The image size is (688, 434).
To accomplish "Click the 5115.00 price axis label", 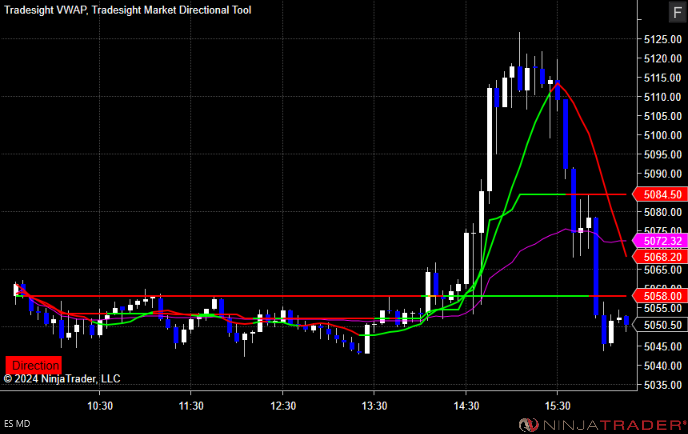I will (663, 78).
